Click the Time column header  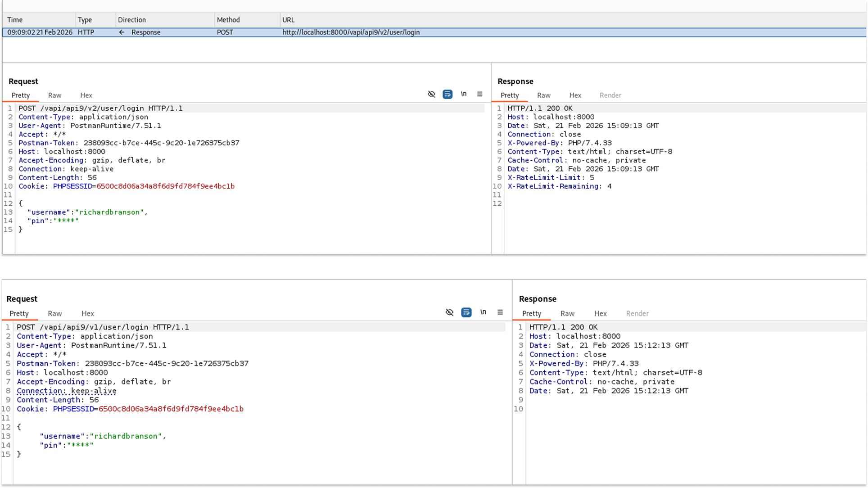click(15, 19)
